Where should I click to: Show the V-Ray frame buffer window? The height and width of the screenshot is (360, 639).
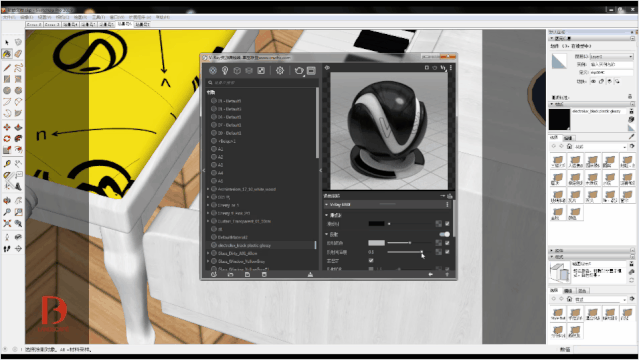tap(311, 71)
